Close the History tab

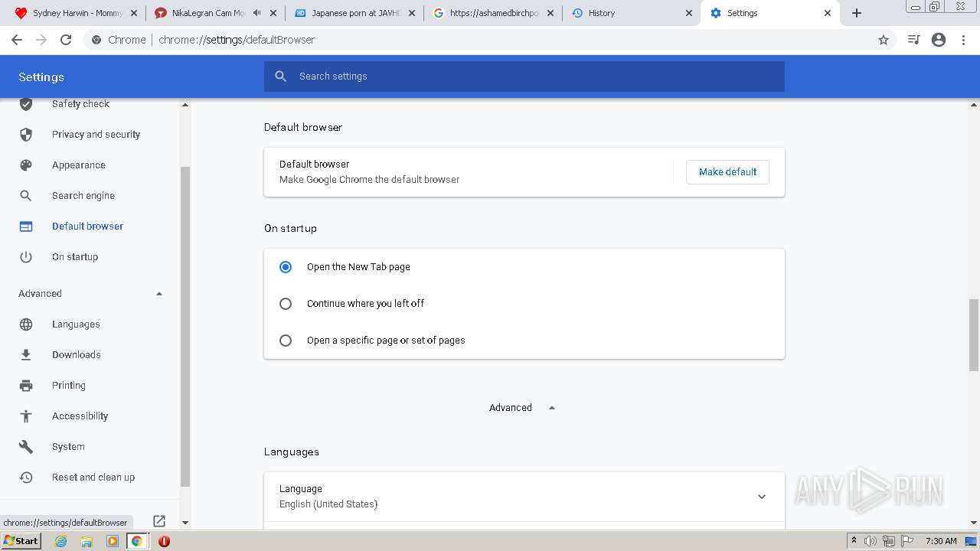(688, 13)
